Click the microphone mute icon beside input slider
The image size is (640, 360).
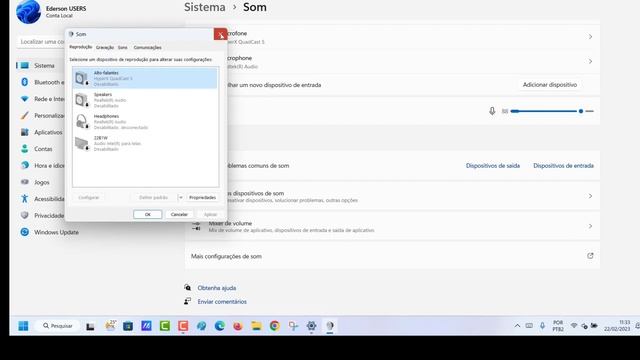492,111
